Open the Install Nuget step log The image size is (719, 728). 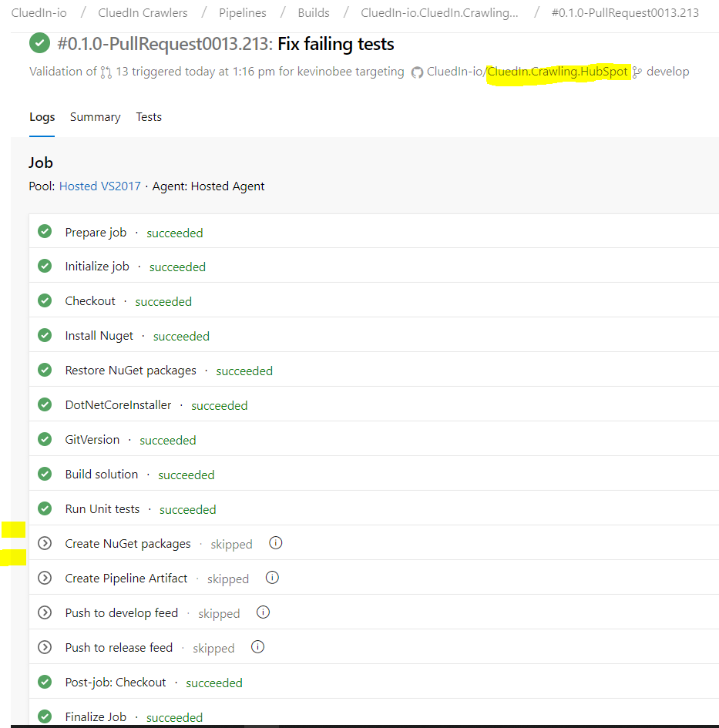point(374,335)
